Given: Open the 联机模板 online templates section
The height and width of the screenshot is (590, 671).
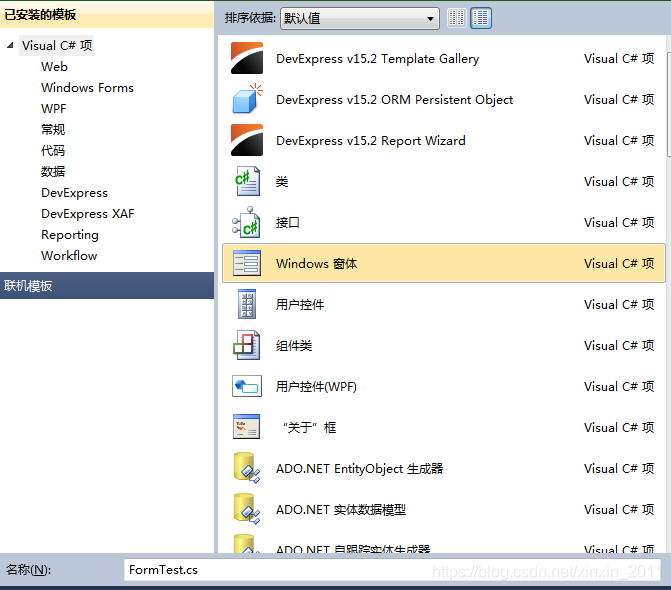Looking at the screenshot, I should tap(107, 285).
